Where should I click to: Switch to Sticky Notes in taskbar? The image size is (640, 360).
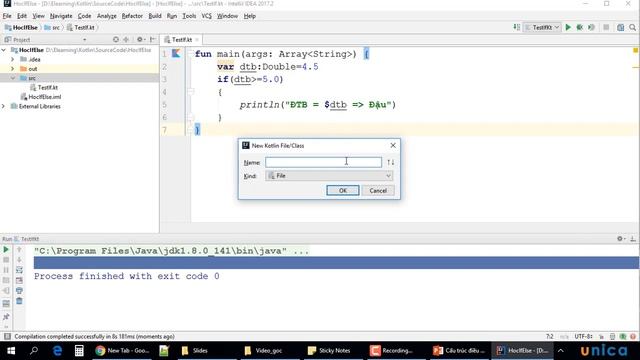(x=331, y=351)
